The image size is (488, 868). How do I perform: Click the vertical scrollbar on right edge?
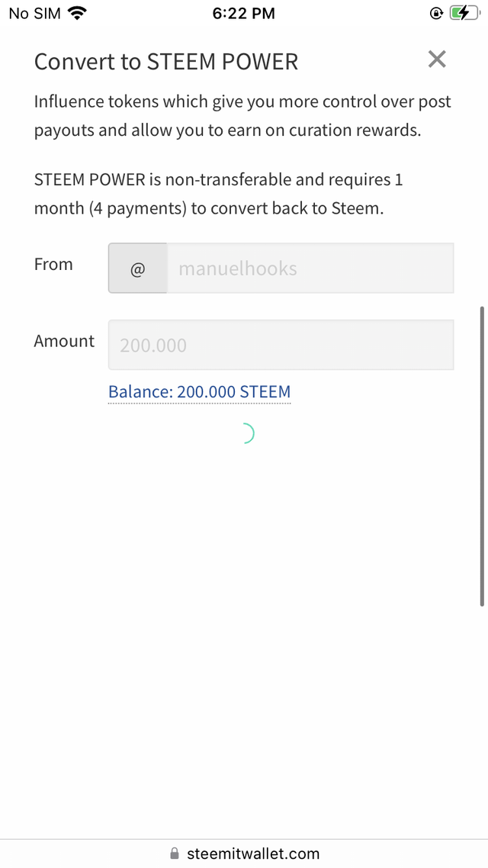click(x=482, y=456)
